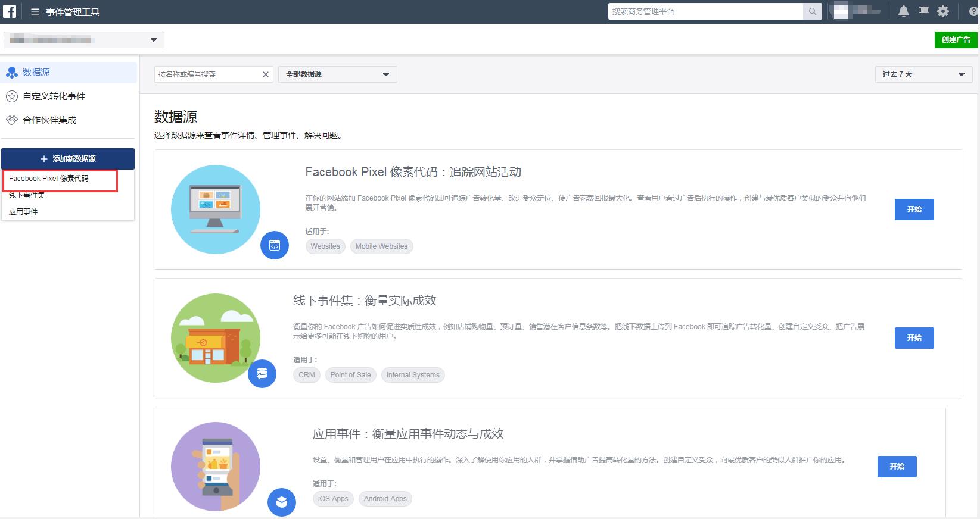
Task: Click the iOS Apps tag
Action: tap(333, 499)
